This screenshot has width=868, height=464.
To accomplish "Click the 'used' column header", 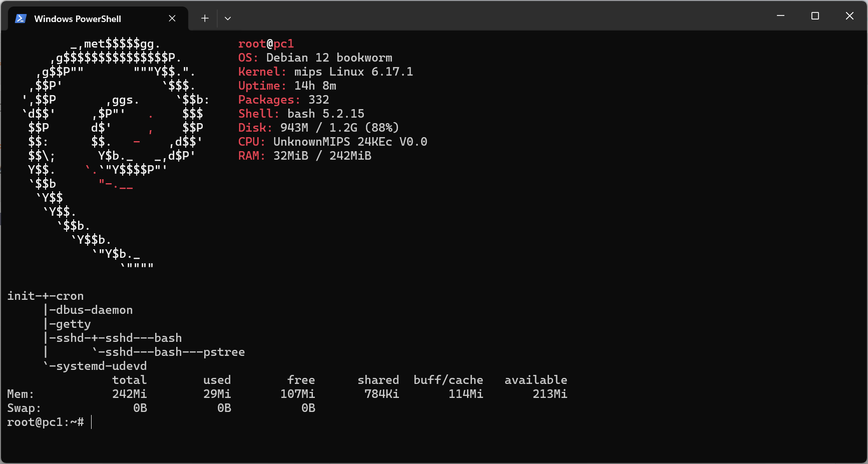I will tap(217, 380).
